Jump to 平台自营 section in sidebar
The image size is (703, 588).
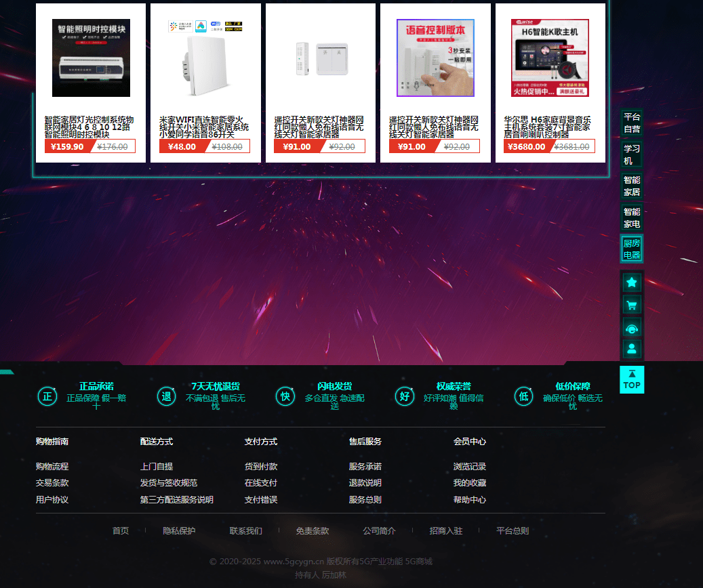pyautogui.click(x=632, y=123)
